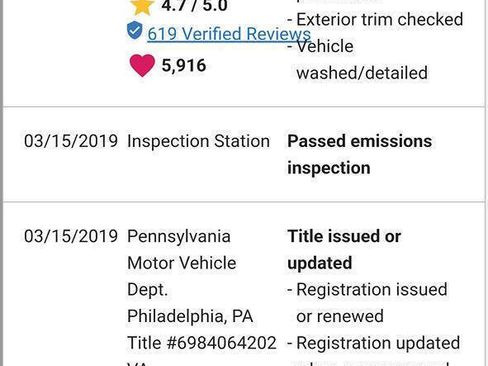The image size is (488, 366).
Task: Click the 4.7 / 5.0 rating score
Action: coord(194,6)
